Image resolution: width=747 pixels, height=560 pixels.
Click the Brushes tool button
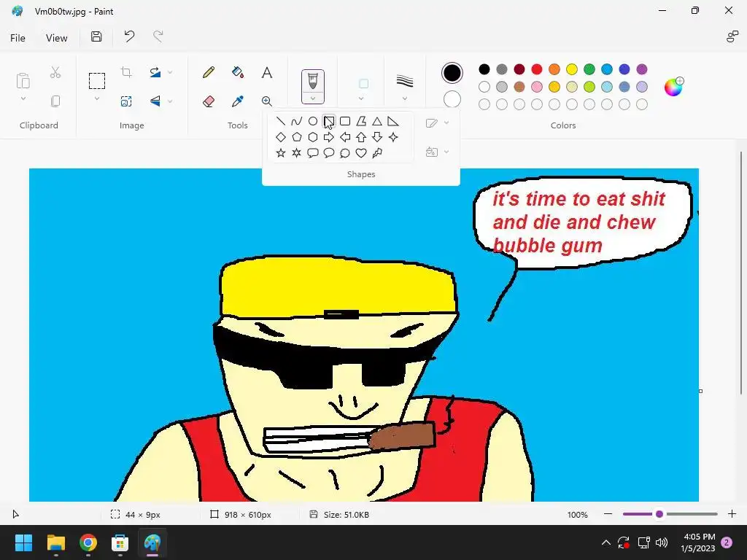(312, 82)
